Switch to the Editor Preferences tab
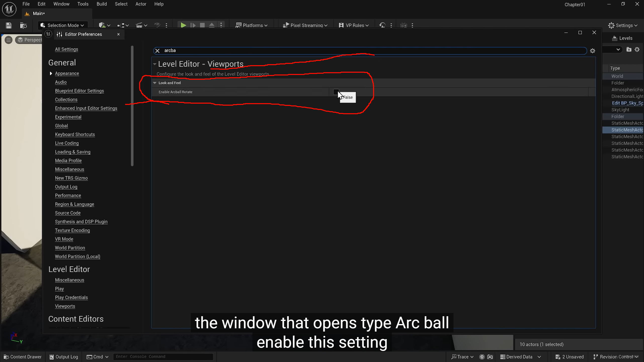The width and height of the screenshot is (644, 362). click(83, 34)
